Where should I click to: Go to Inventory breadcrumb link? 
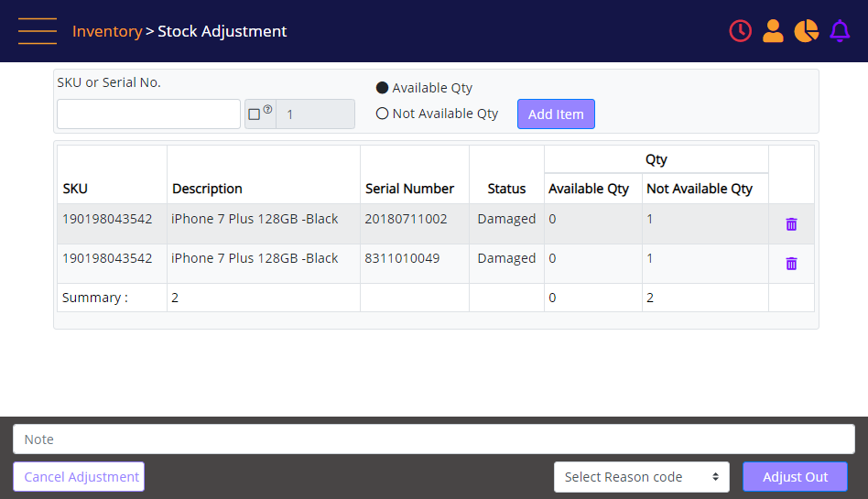[107, 31]
